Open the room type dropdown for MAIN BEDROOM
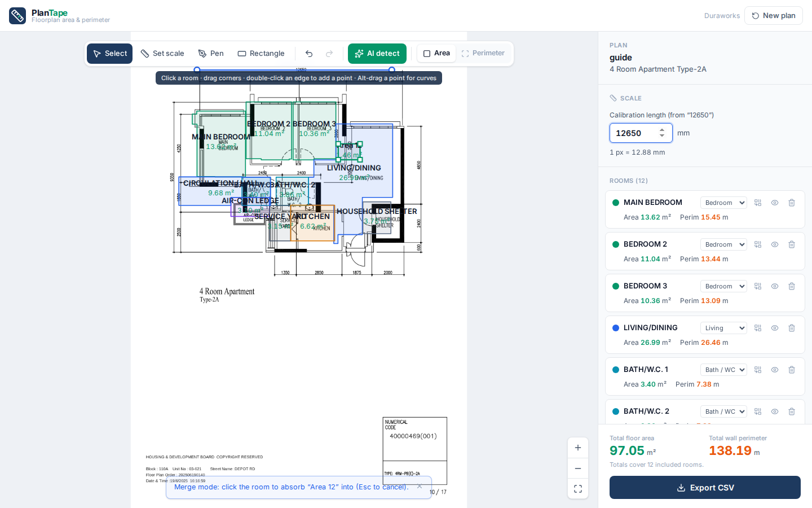Viewport: 812px width, 508px height. [x=723, y=203]
